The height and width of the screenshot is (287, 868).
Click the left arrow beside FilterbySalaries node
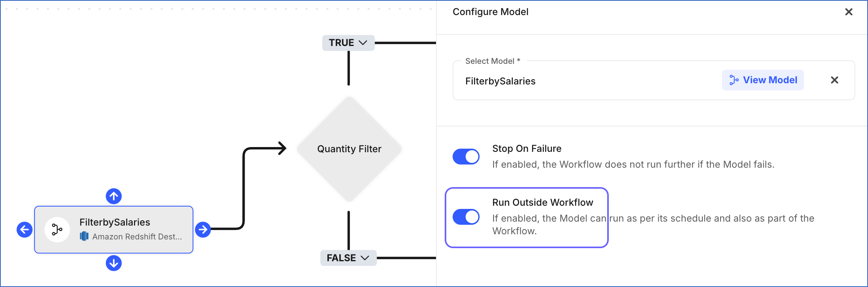click(24, 229)
